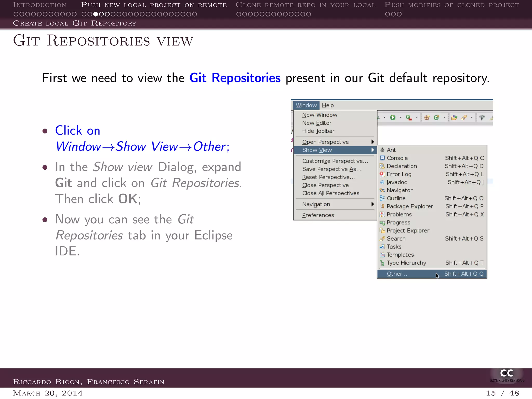Go to Push new local project on remote section

tap(154, 5)
